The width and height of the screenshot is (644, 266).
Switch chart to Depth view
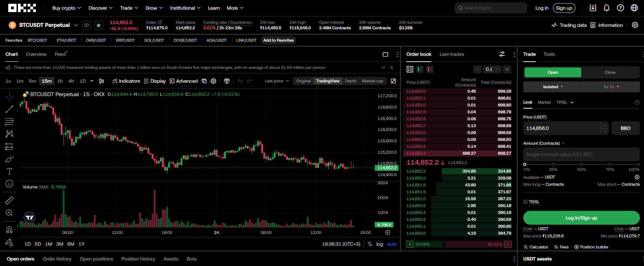(x=351, y=81)
